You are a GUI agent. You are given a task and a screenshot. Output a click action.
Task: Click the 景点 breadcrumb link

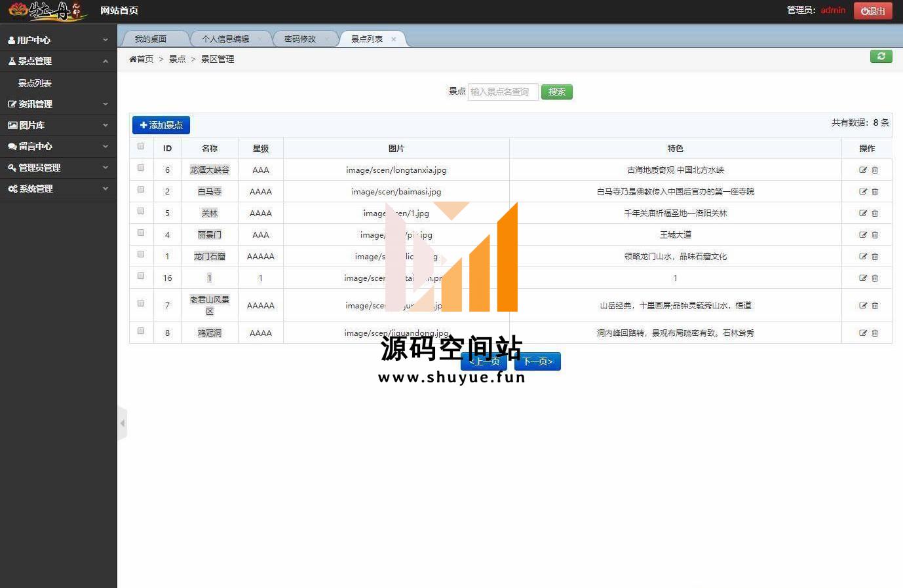click(x=178, y=59)
